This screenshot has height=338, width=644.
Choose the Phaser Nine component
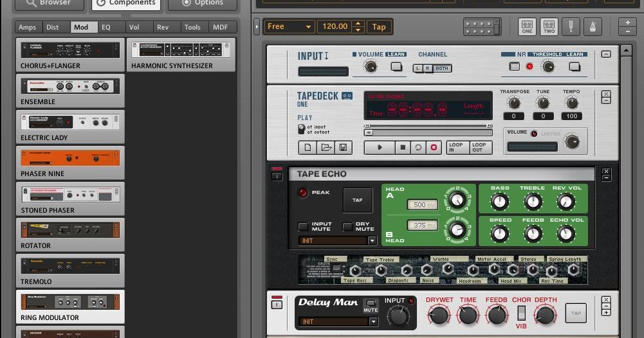coord(70,163)
